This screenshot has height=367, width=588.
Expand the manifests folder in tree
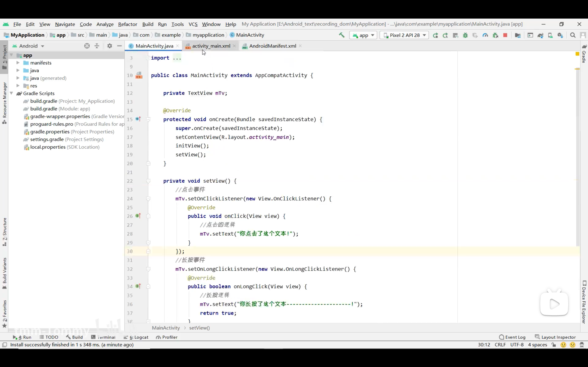18,63
